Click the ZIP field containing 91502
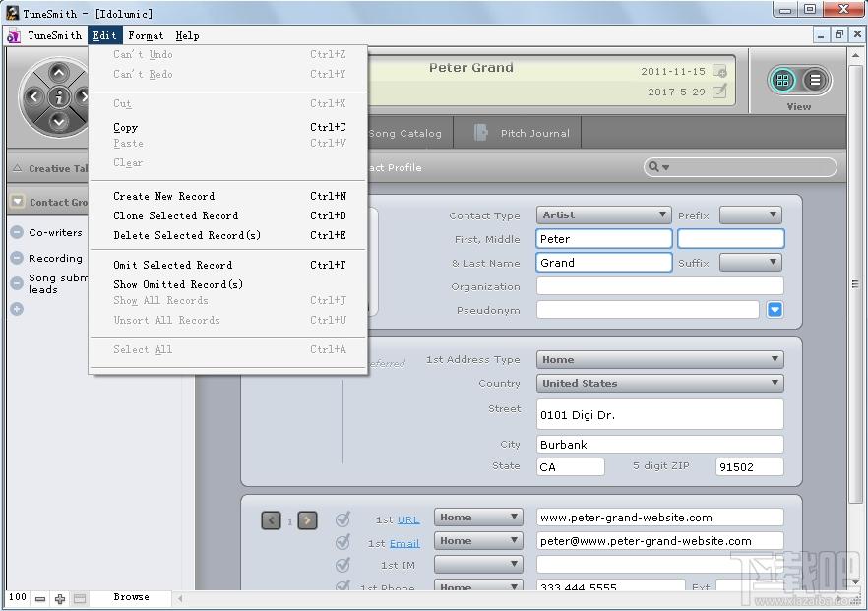Screen dimensions: 868x611 [x=750, y=466]
